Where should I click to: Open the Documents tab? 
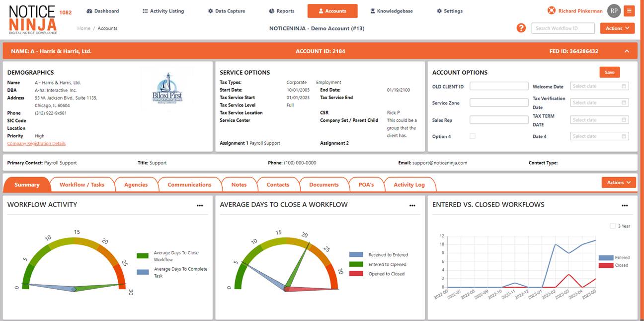pos(324,184)
